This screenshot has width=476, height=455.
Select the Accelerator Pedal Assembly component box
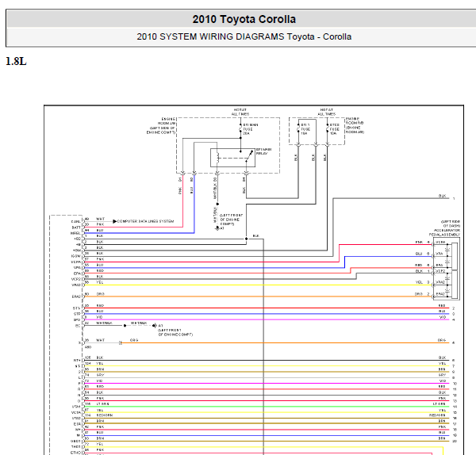(x=446, y=269)
